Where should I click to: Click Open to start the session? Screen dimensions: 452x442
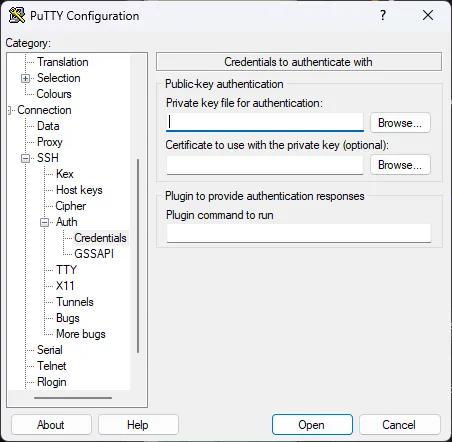(312, 425)
